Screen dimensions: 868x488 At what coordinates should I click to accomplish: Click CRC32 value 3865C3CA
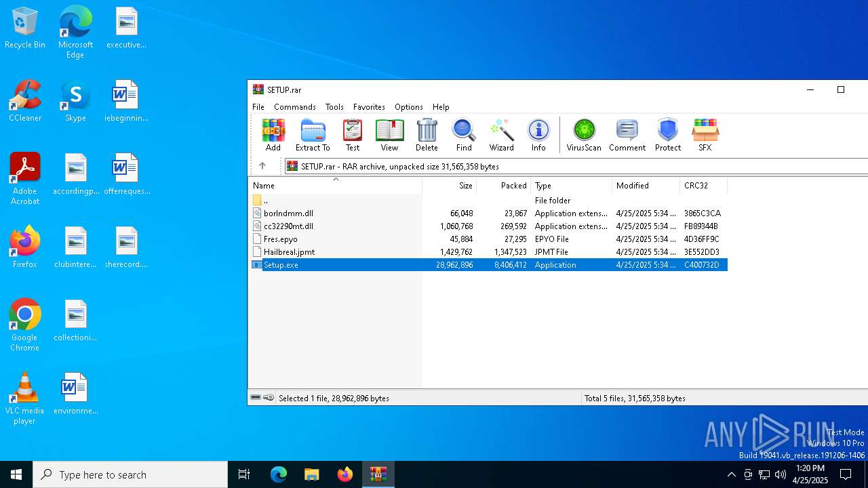pos(703,213)
